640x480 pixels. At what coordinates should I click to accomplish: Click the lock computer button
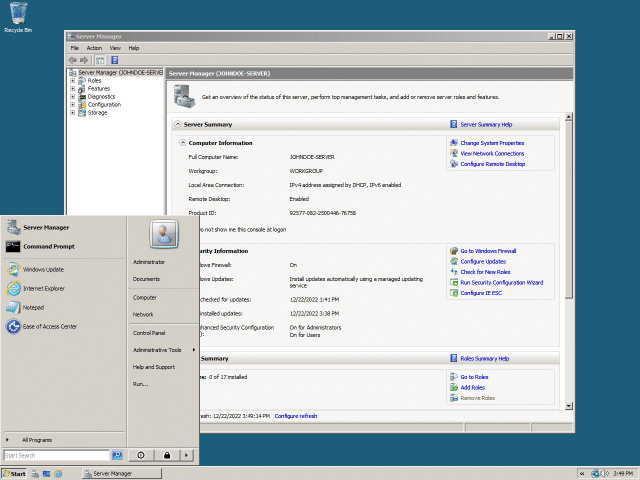(166, 455)
